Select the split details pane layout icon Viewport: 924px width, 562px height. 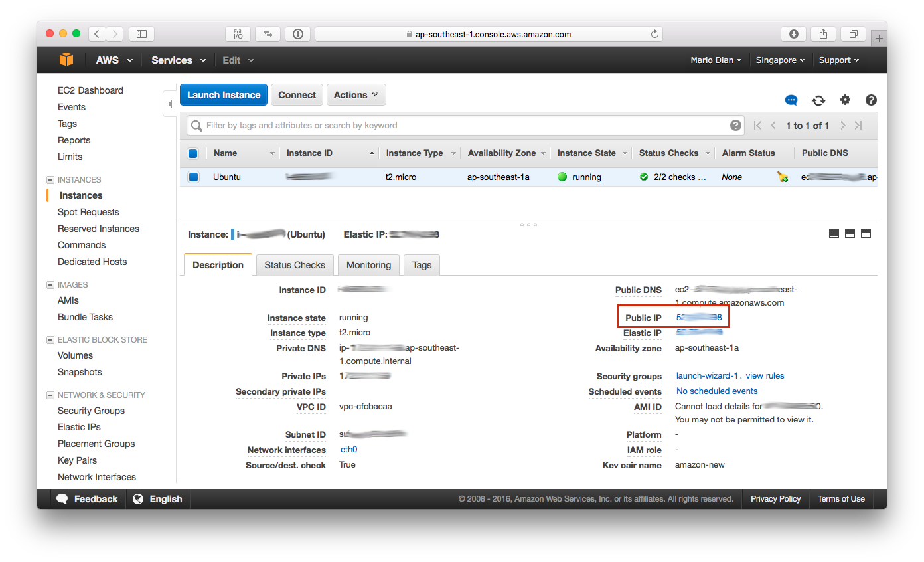click(x=850, y=234)
